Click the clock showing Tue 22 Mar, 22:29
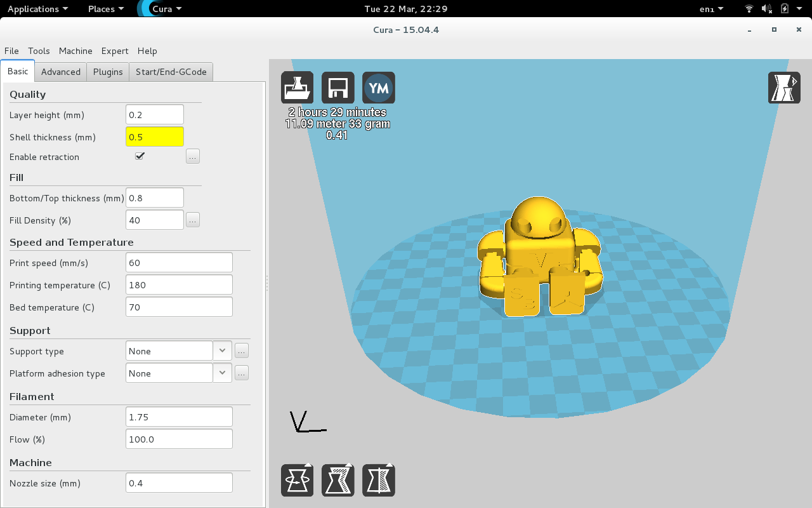This screenshot has height=508, width=812. point(406,9)
